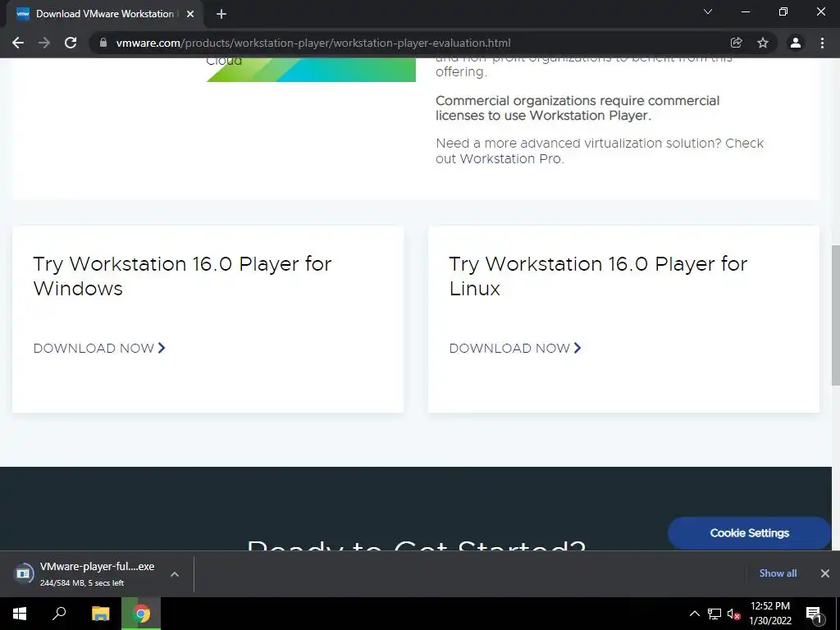Screen dimensions: 840x630
Task: Open File Explorer from the taskbar
Action: tap(100, 614)
